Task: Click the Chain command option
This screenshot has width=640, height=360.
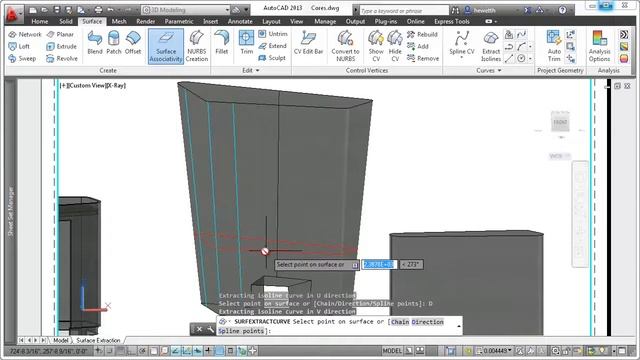Action: coord(400,322)
